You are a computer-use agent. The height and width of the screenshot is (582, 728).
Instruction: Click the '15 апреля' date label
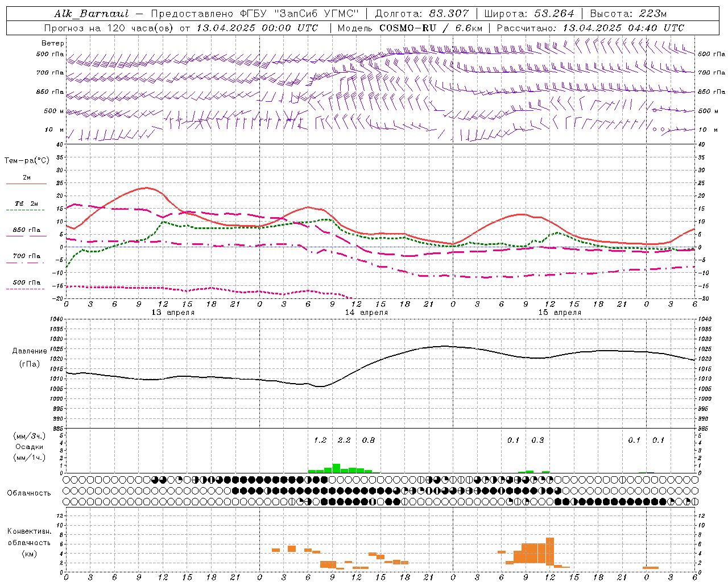click(560, 313)
